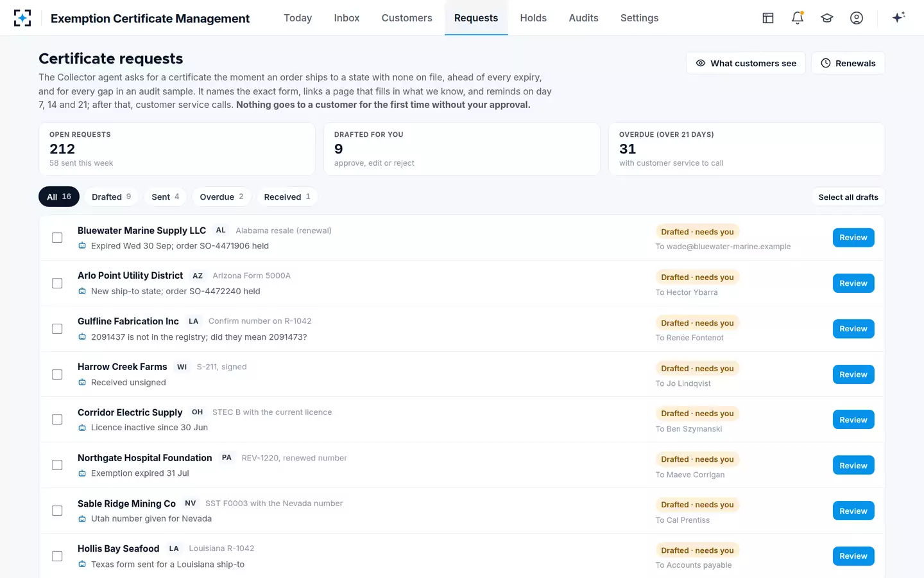Select the Arlo Point Utility District checkbox

click(57, 283)
